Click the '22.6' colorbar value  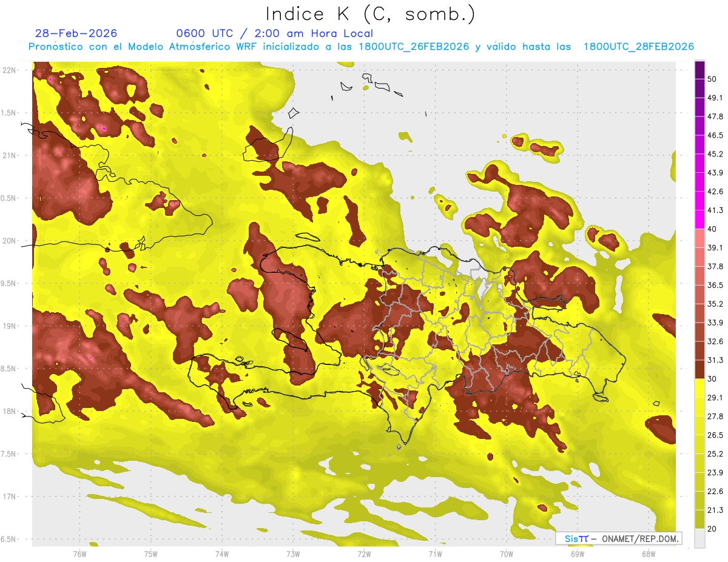point(715,492)
